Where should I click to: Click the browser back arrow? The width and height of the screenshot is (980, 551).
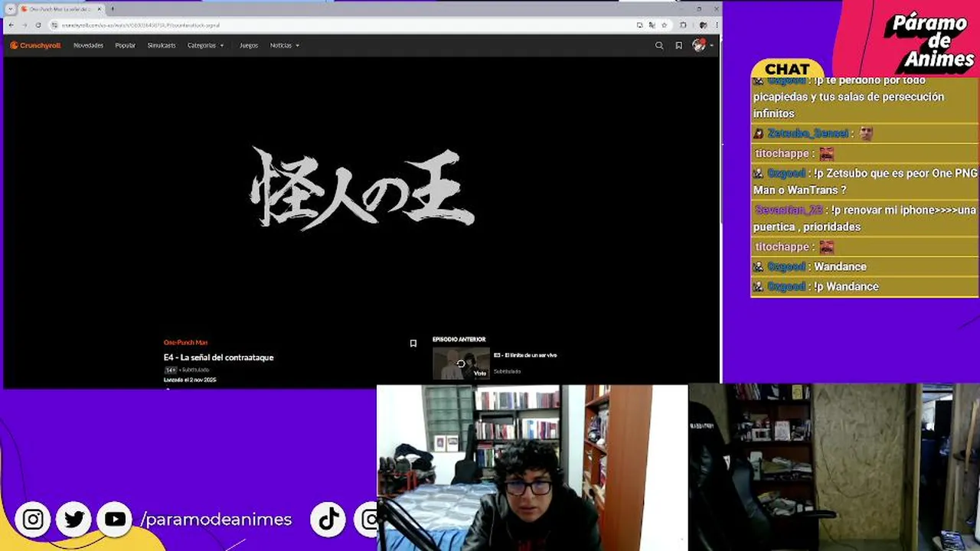pos(11,24)
